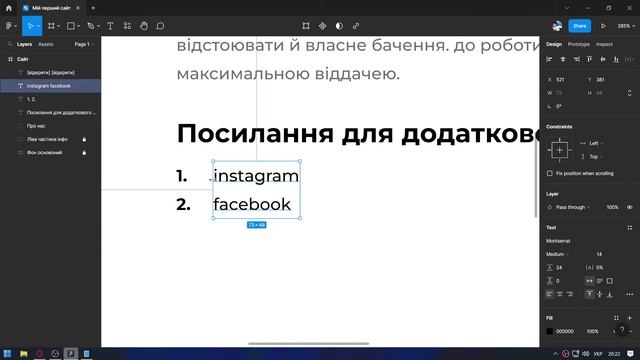Viewport: 640px width, 360px height.
Task: Open Text style picker four-dot icon
Action: point(630,228)
